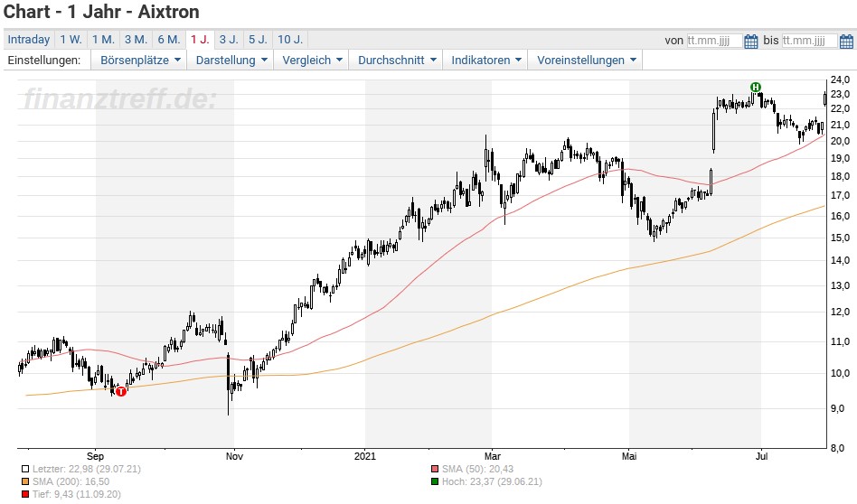This screenshot has height=504, width=857.
Task: Click the 'Letzter: 22,98 (29.07.21)' legend text
Action: [x=87, y=469]
